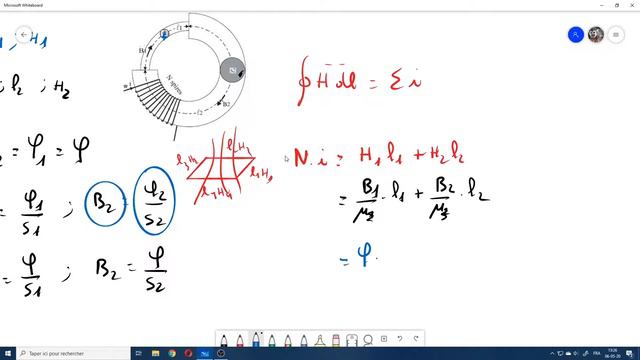Select the lasso selection tool

pos(368,340)
